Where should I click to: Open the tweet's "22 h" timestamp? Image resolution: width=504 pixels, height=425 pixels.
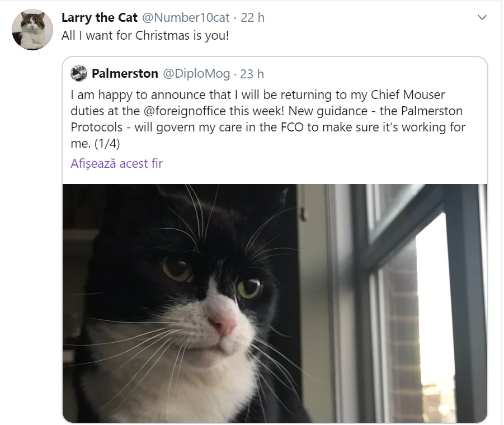click(252, 18)
